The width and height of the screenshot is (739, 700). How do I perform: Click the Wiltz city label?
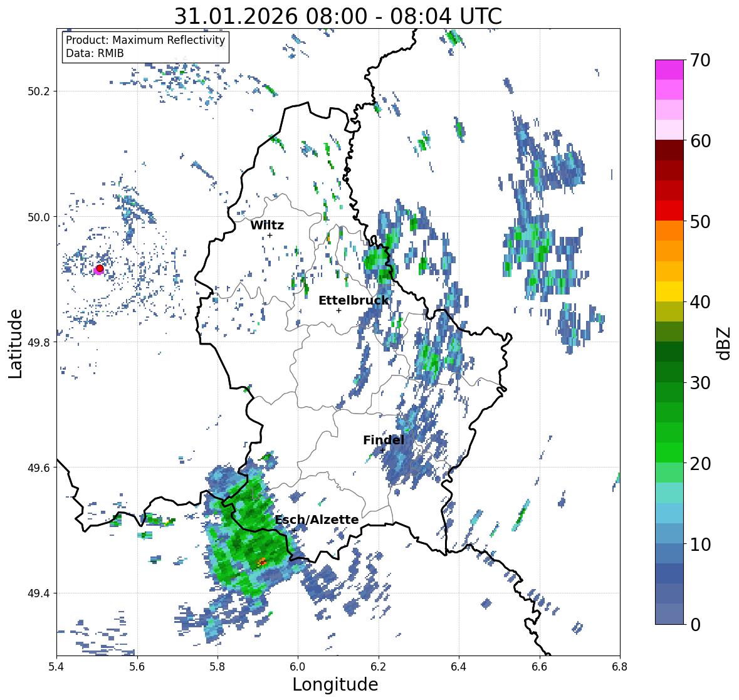267,225
